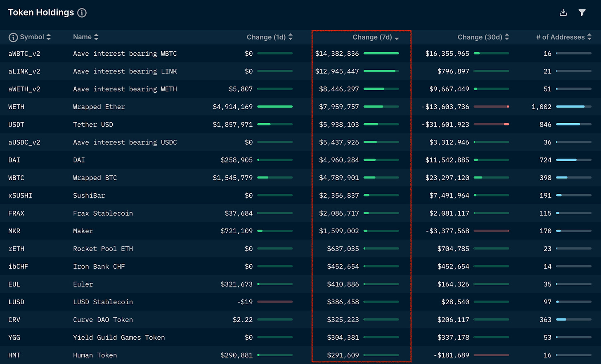Click the name Curve DAO Token
The height and width of the screenshot is (364, 601).
(103, 319)
